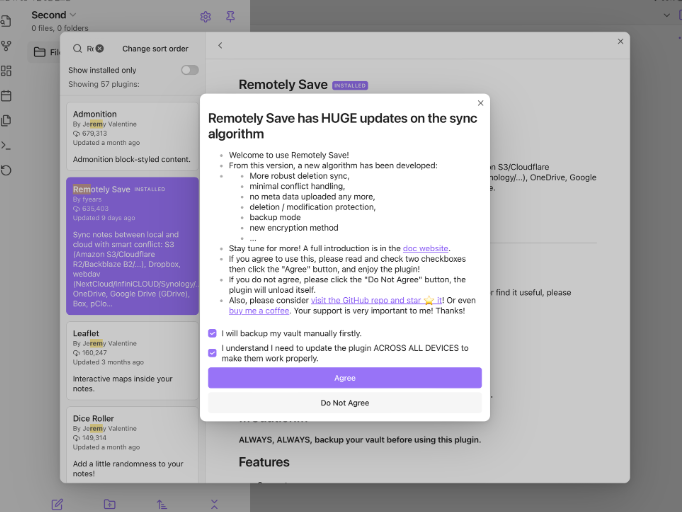682x512 pixels.
Task: Open canvas ribbon icon
Action: 6,70
